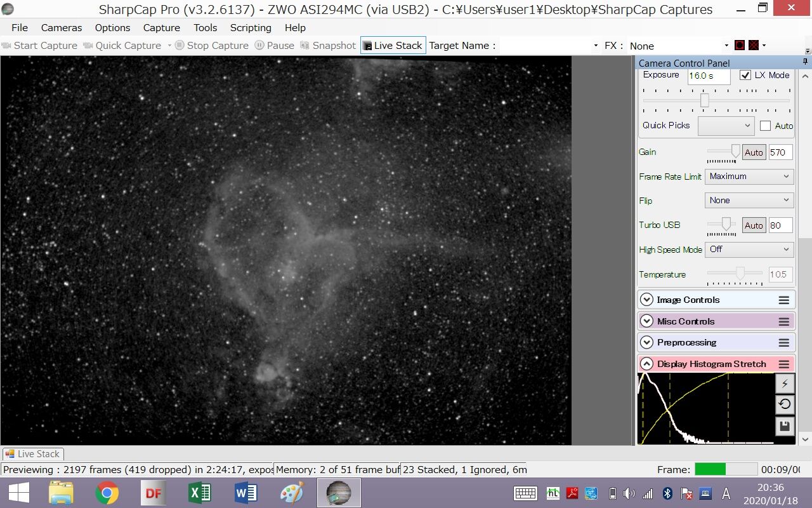Click the Gain value field showing 570
This screenshot has width=812, height=508.
(780, 152)
